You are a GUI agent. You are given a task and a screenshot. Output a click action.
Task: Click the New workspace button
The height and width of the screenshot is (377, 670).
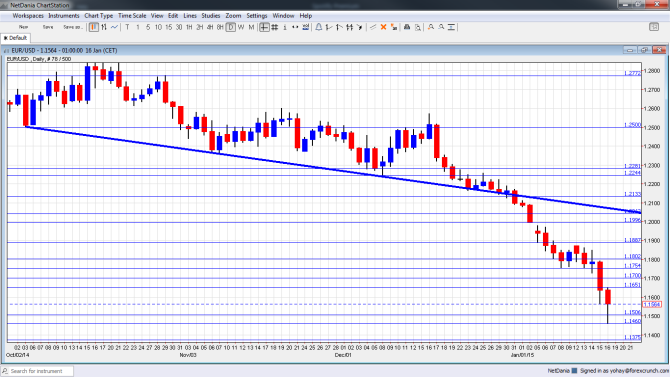[x=24, y=27]
